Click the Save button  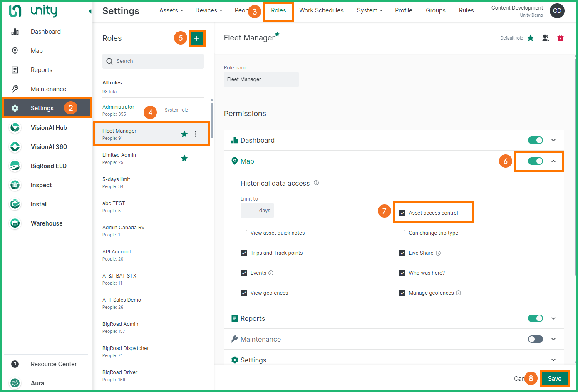coord(554,378)
